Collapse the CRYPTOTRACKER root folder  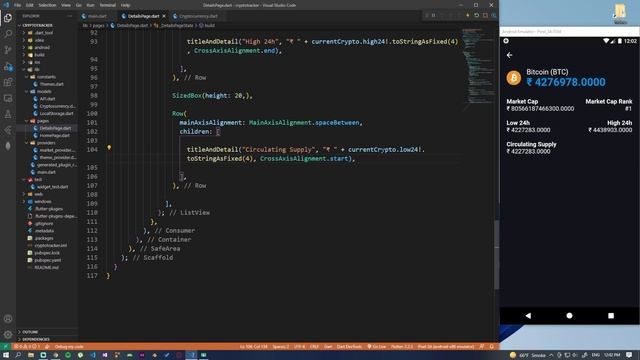[37, 25]
